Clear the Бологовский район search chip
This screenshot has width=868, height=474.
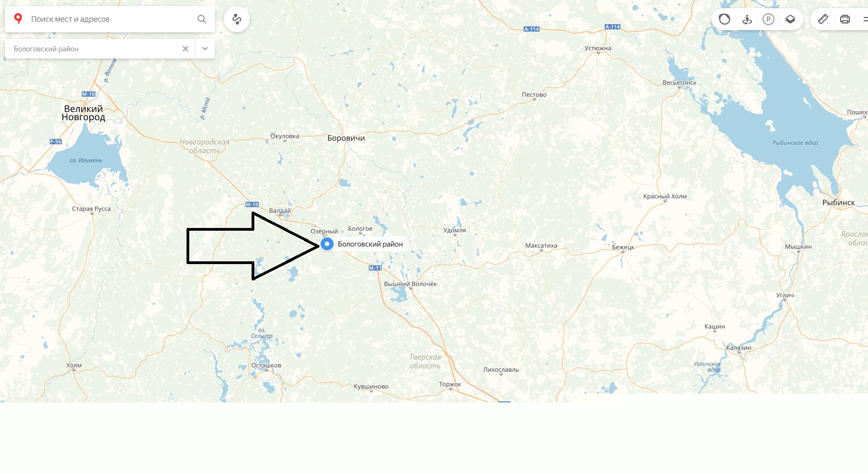[x=185, y=49]
